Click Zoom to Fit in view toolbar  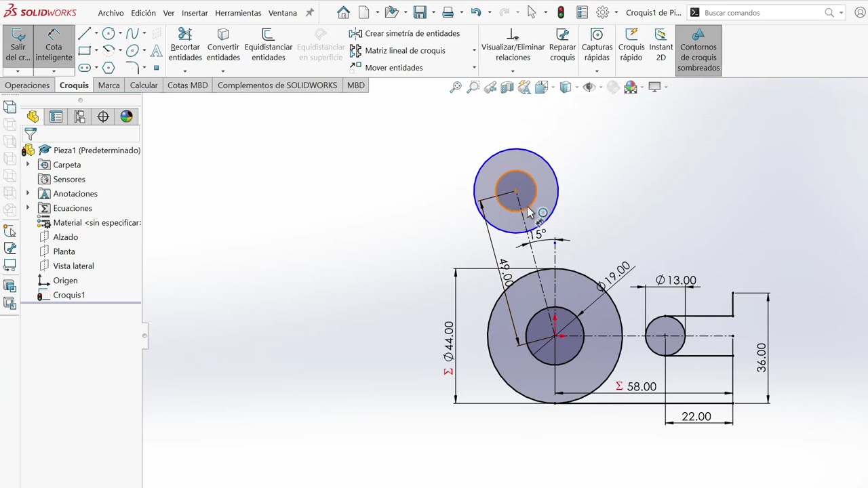[456, 87]
